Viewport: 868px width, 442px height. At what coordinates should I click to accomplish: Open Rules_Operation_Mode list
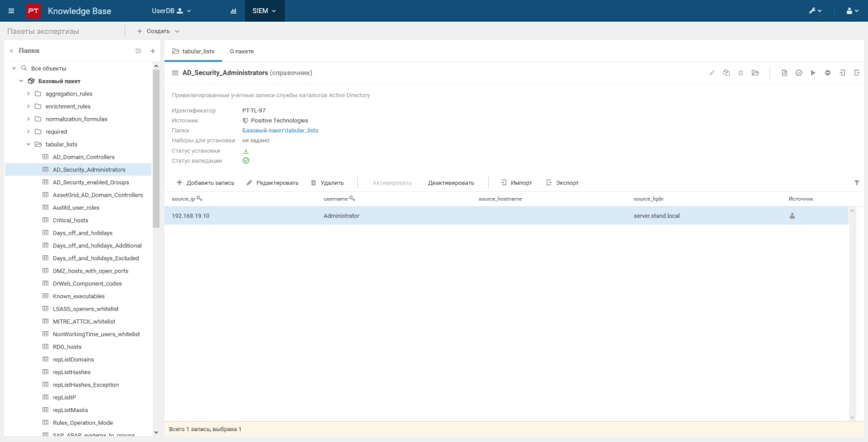coord(83,423)
